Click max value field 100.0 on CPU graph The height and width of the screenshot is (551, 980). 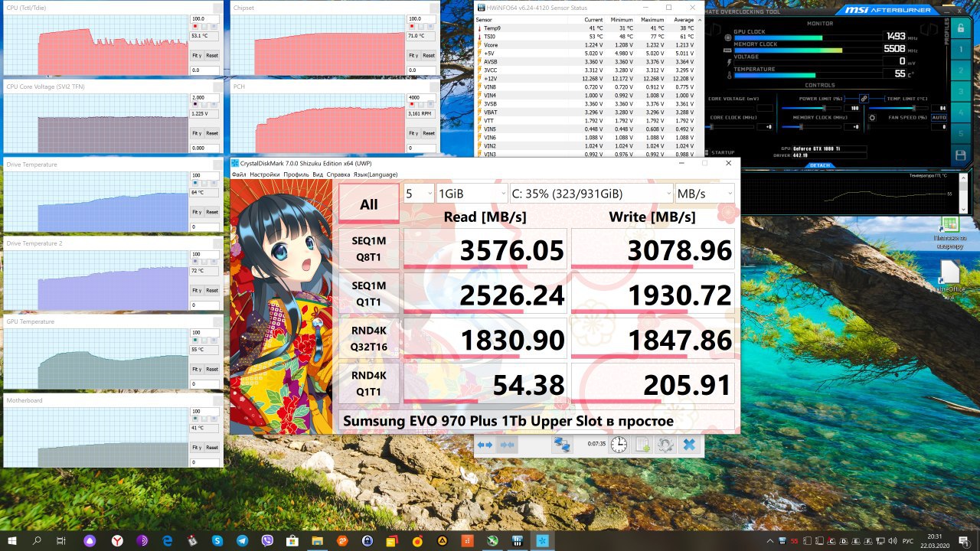(205, 19)
